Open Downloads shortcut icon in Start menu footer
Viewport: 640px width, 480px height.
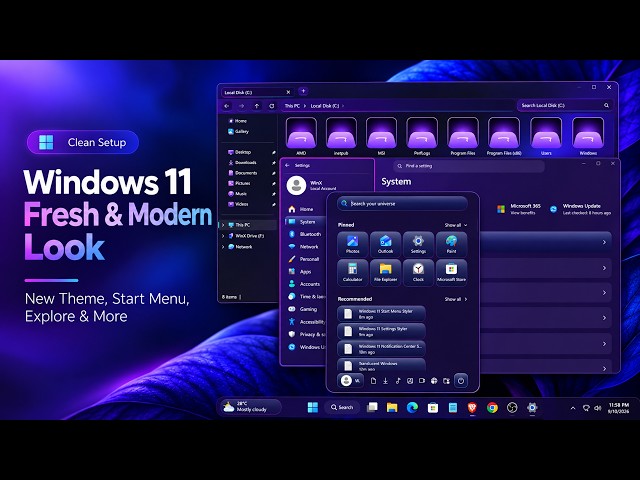pos(385,381)
